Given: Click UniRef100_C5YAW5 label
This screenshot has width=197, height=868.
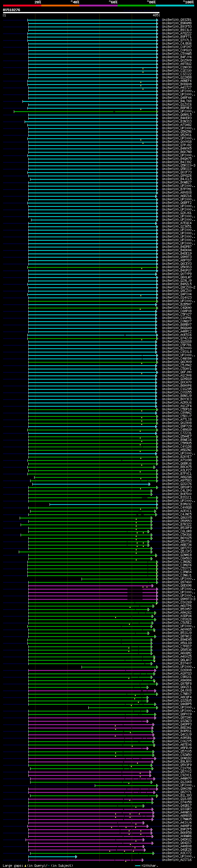Looking at the screenshot, I should click(x=176, y=54).
